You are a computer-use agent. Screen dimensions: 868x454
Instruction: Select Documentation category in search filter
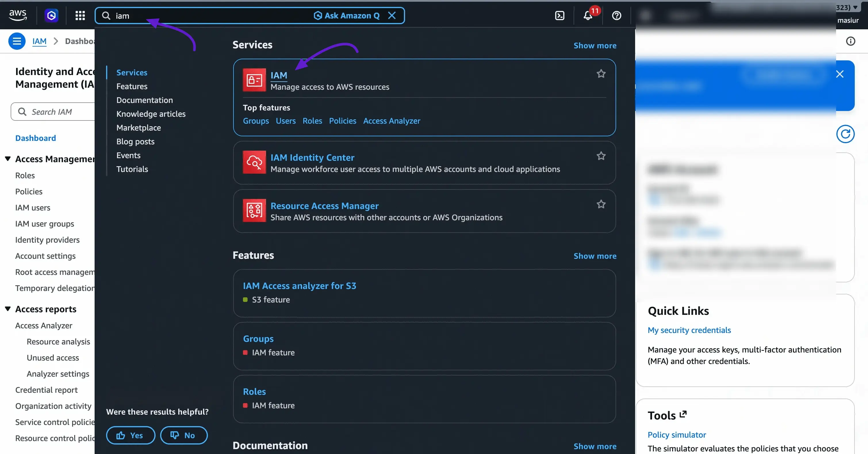point(145,100)
